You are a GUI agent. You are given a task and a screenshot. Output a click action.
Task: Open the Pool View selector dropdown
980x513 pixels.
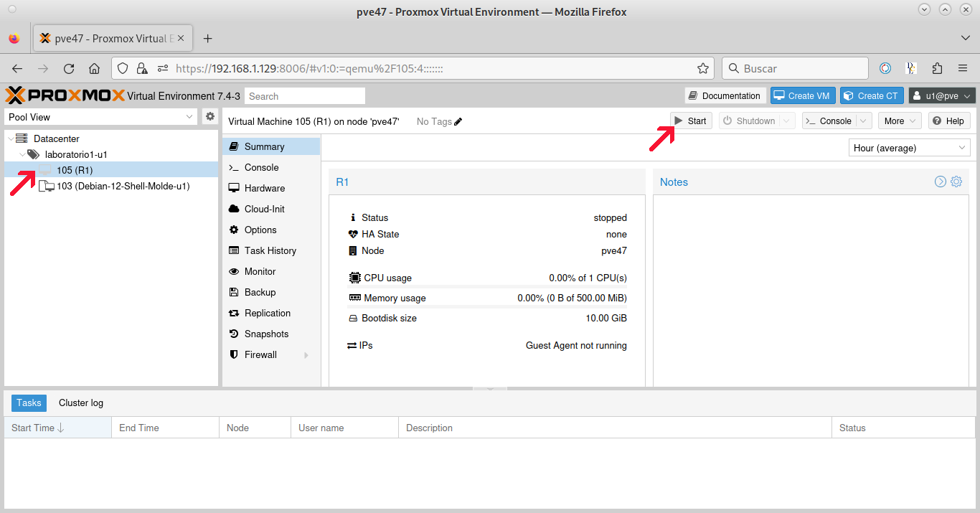click(189, 117)
